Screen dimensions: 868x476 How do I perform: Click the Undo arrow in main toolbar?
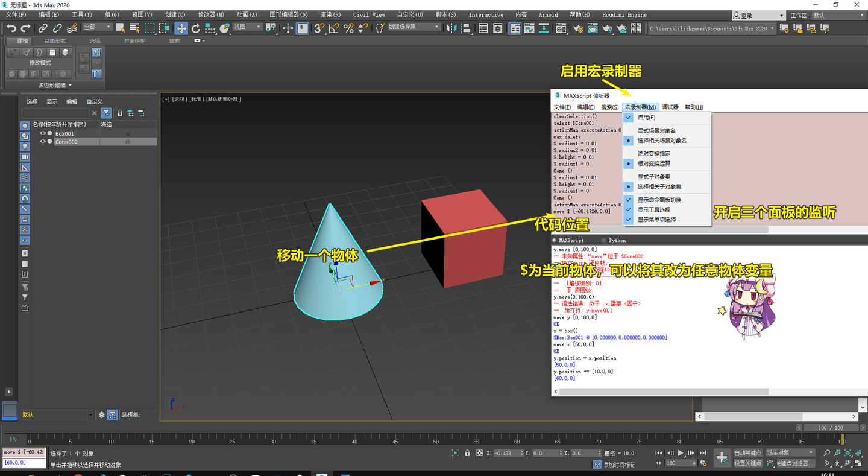pyautogui.click(x=11, y=28)
